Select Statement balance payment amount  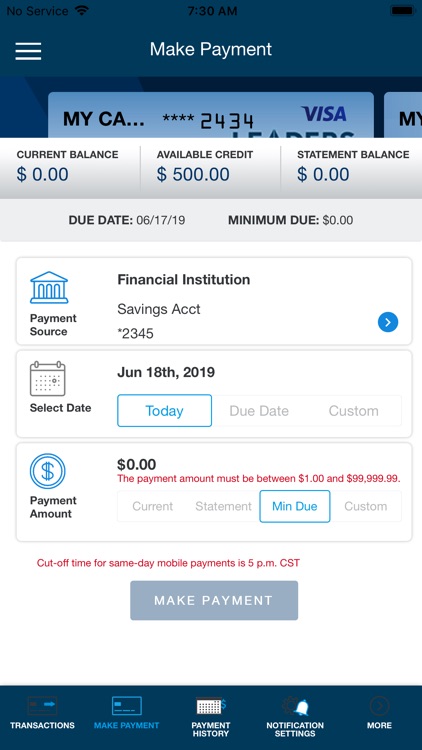[223, 506]
